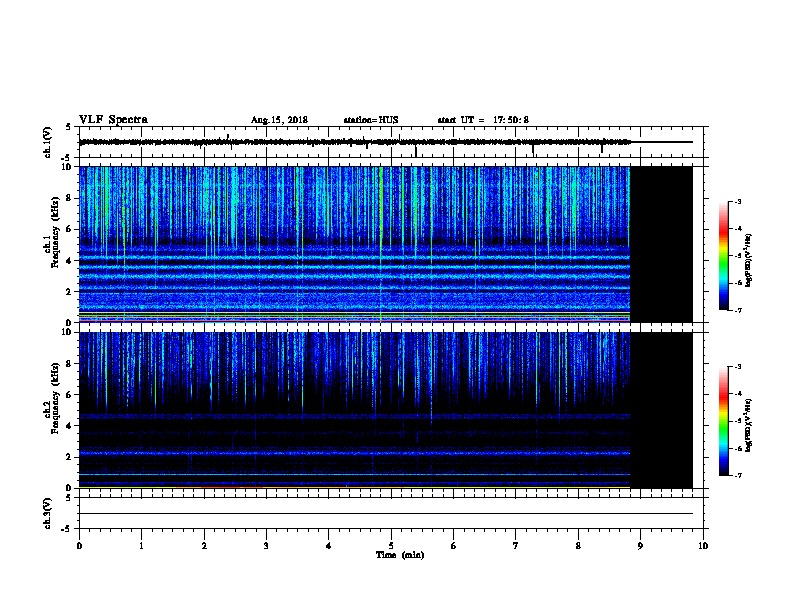This screenshot has width=792, height=612.
Task: Click the black no-data region in ch.1 spectrogram
Action: (662, 244)
